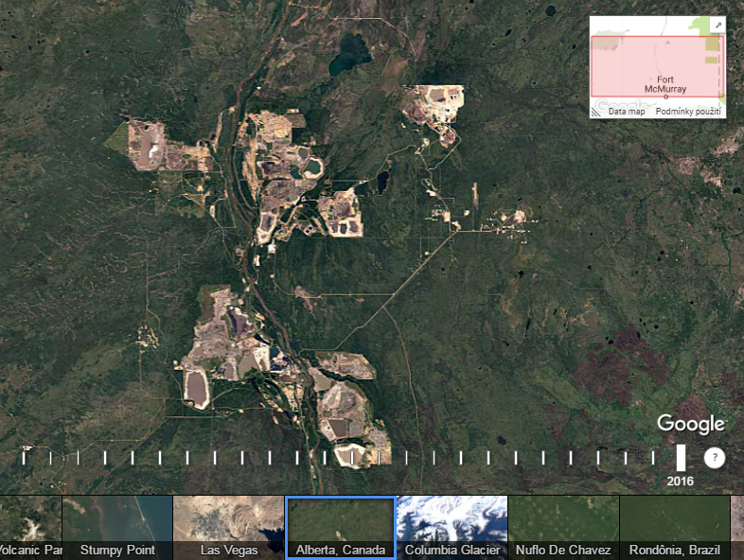This screenshot has height=560, width=744.
Task: Pick the Nuflo De Chavez thumbnail
Action: click(563, 527)
